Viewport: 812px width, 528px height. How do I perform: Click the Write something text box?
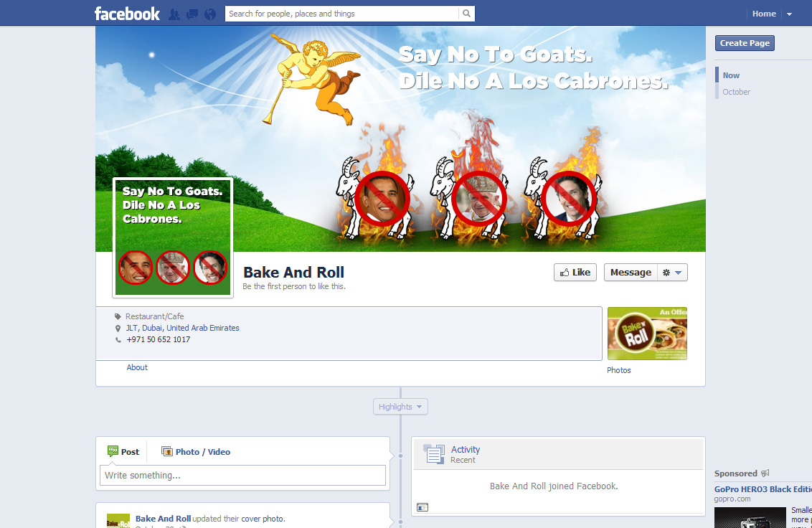coord(242,475)
